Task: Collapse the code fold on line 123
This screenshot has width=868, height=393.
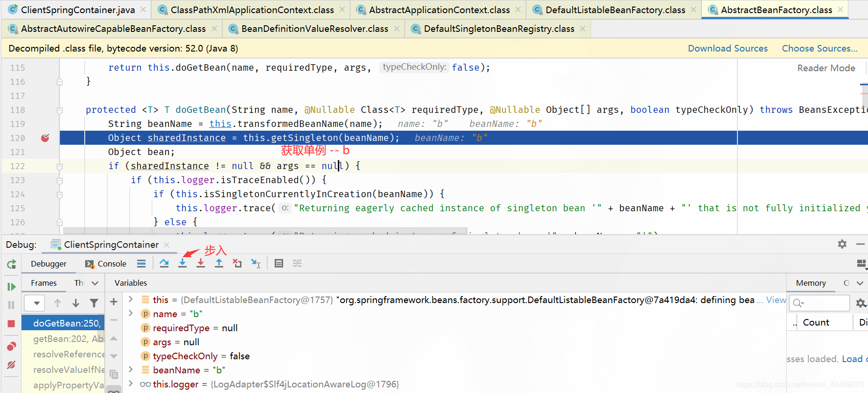Action: tap(59, 180)
